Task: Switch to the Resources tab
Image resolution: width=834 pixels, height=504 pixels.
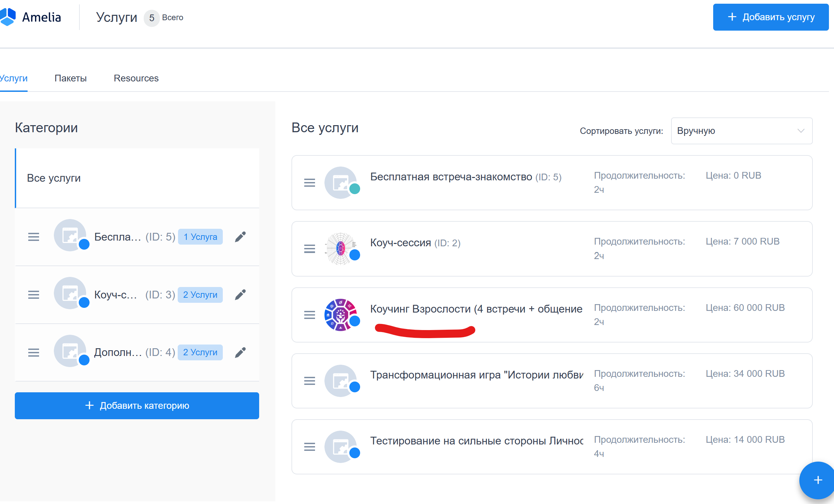Action: 136,78
